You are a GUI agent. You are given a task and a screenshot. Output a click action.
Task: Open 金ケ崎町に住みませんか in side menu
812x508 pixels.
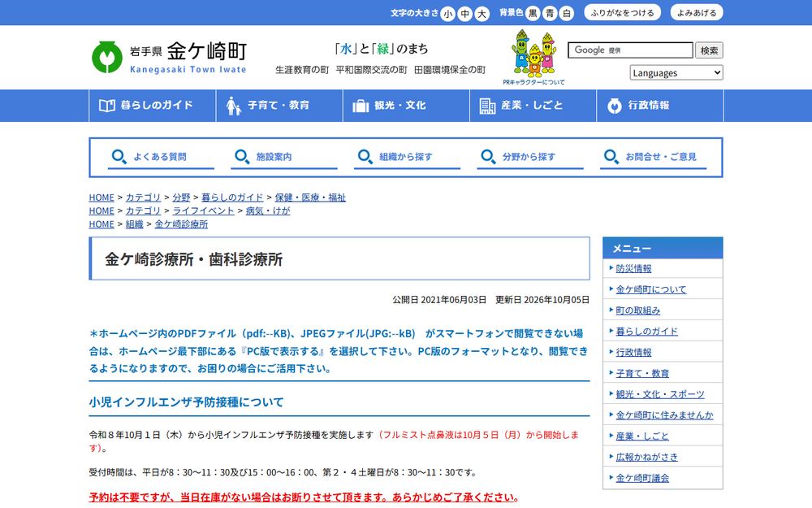coord(664,415)
